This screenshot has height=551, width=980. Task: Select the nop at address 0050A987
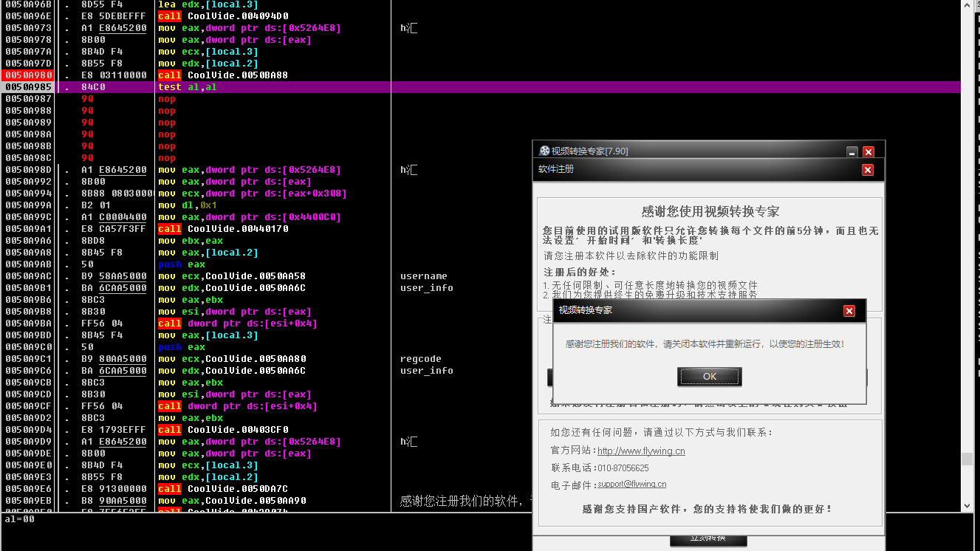click(167, 99)
